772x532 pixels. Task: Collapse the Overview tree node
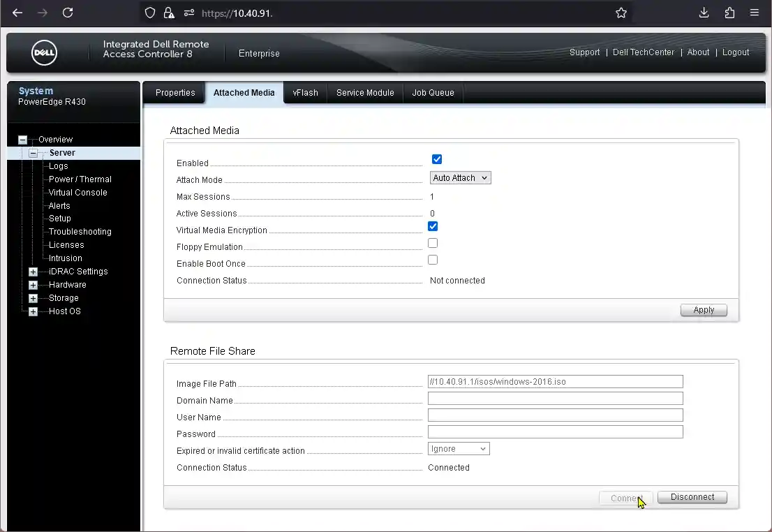click(x=22, y=140)
